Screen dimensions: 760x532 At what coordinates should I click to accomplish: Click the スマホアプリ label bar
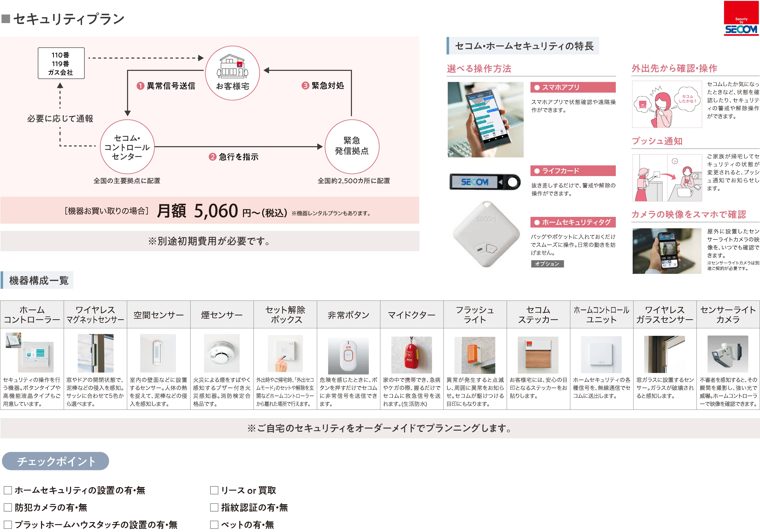[573, 87]
